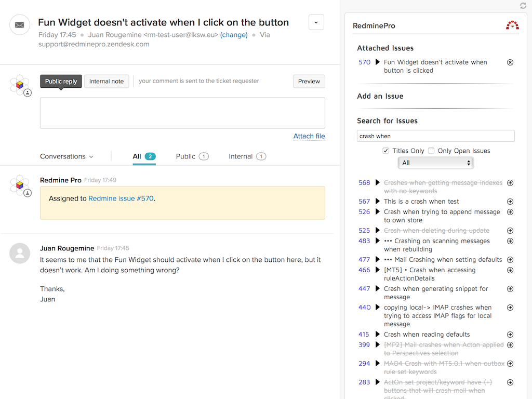This screenshot has height=399, width=532.
Task: Enable the Only Open Issues filter
Action: click(431, 150)
